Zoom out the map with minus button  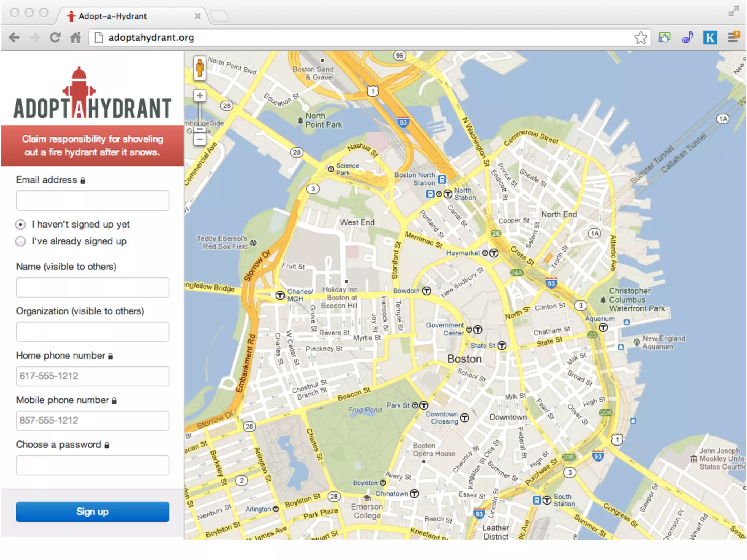coord(200,139)
